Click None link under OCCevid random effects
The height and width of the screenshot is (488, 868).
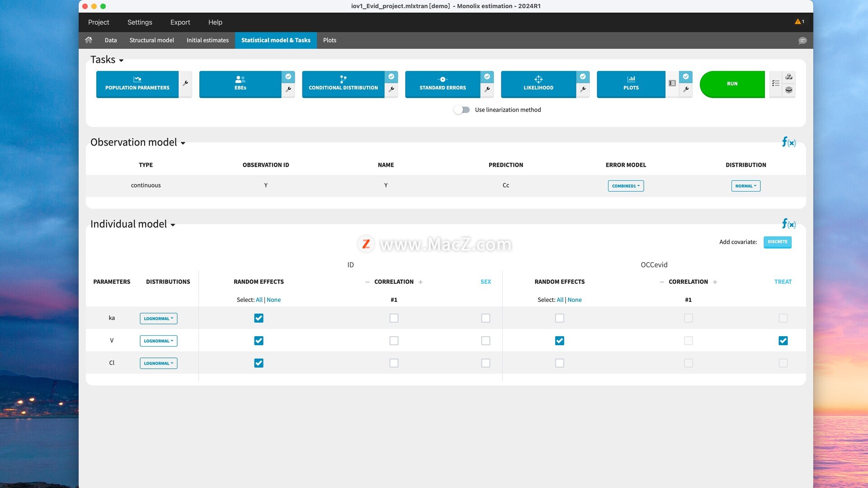[574, 300]
